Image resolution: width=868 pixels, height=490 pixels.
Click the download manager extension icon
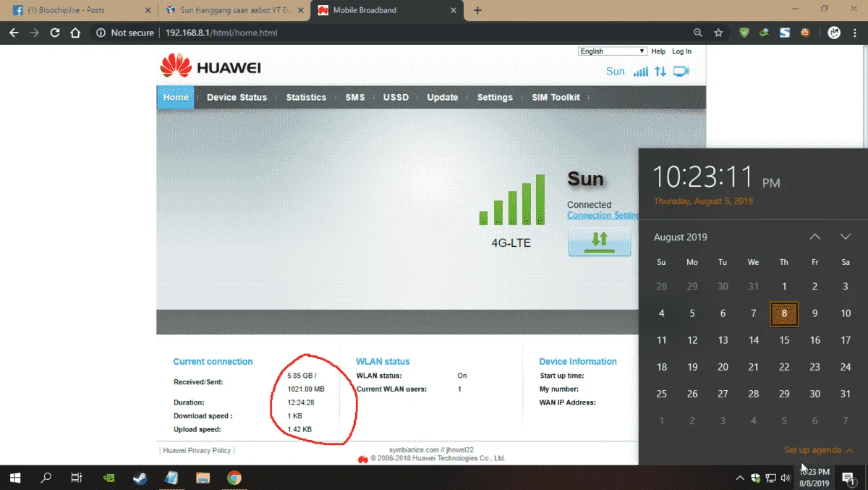tap(765, 33)
